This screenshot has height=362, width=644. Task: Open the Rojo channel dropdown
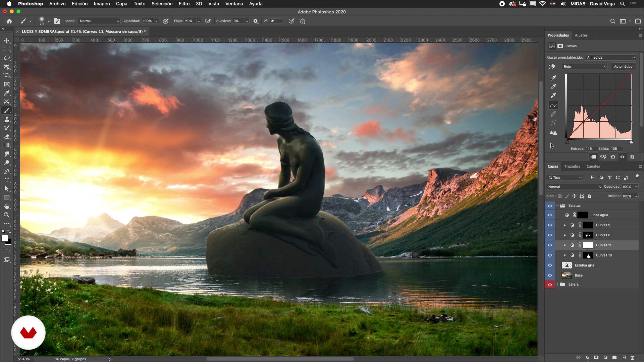click(584, 67)
